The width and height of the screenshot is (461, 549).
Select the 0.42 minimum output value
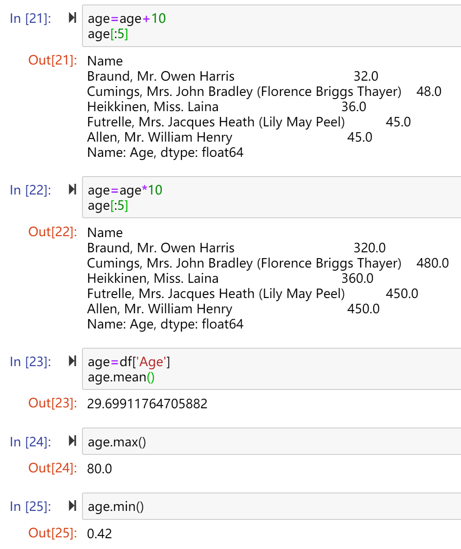(99, 534)
